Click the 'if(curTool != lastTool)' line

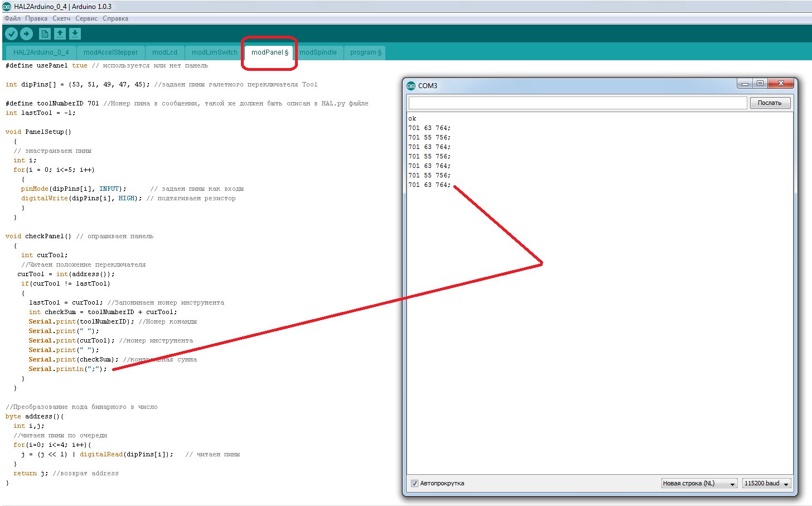point(66,283)
